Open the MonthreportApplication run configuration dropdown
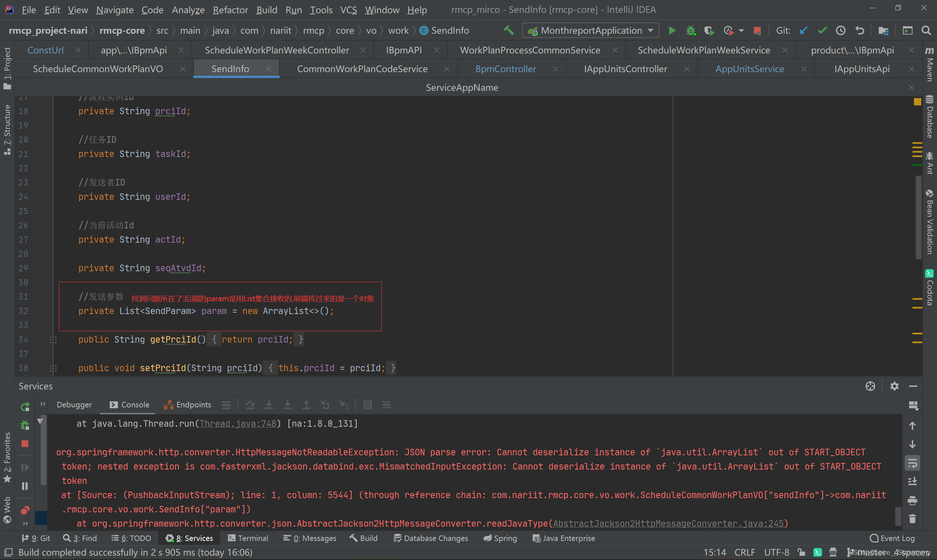 tap(591, 30)
